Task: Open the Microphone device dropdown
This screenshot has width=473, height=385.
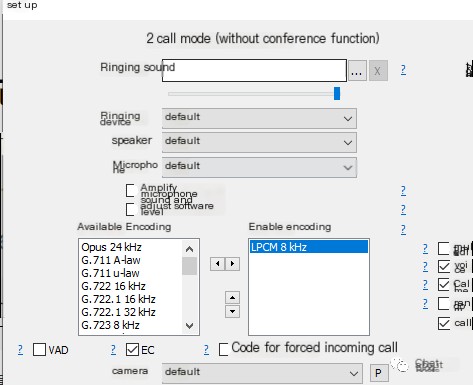Action: point(259,167)
